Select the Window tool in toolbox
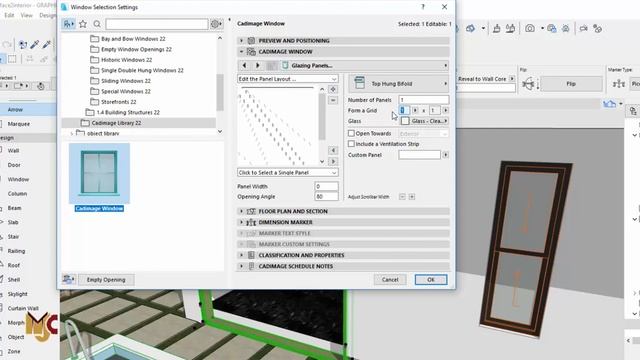This screenshot has height=360, width=640. (x=18, y=179)
